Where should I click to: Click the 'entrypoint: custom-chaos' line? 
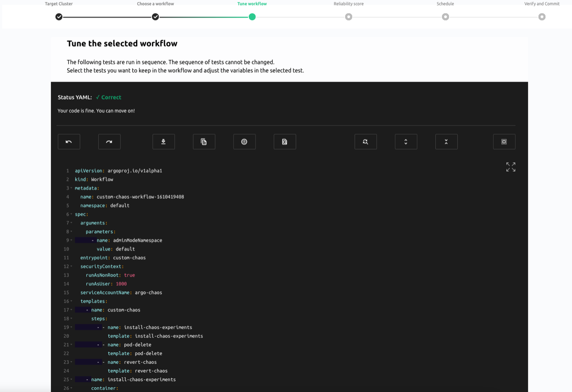coord(113,258)
